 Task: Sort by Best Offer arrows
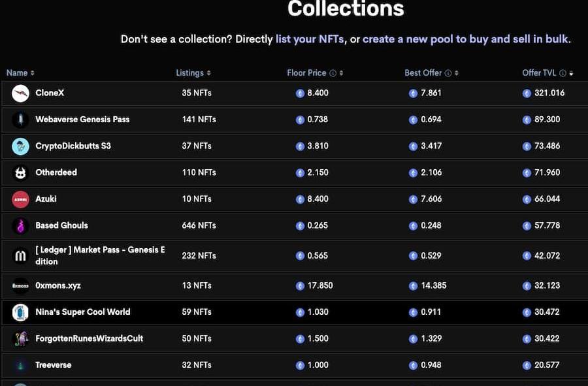coord(457,73)
